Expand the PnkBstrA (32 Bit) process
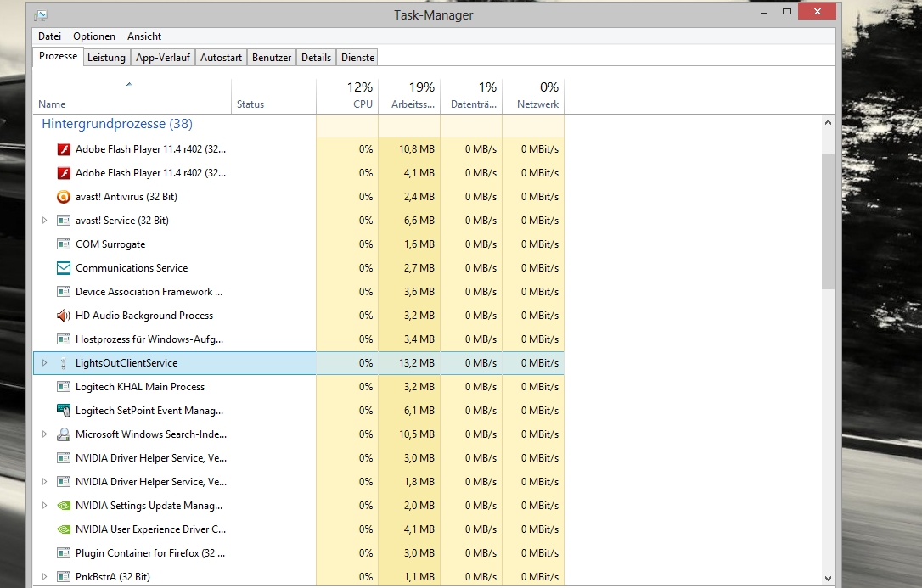The width and height of the screenshot is (922, 588). (45, 577)
